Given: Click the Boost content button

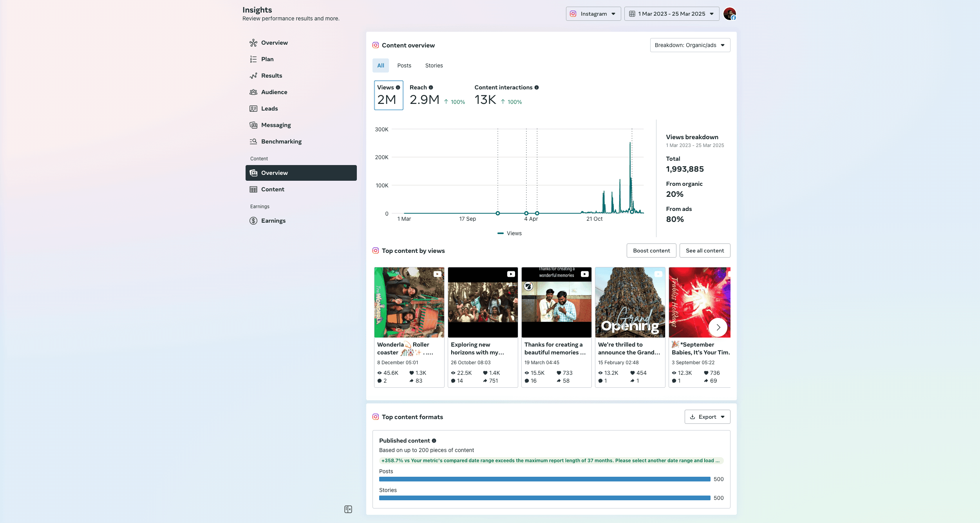Looking at the screenshot, I should pyautogui.click(x=651, y=251).
